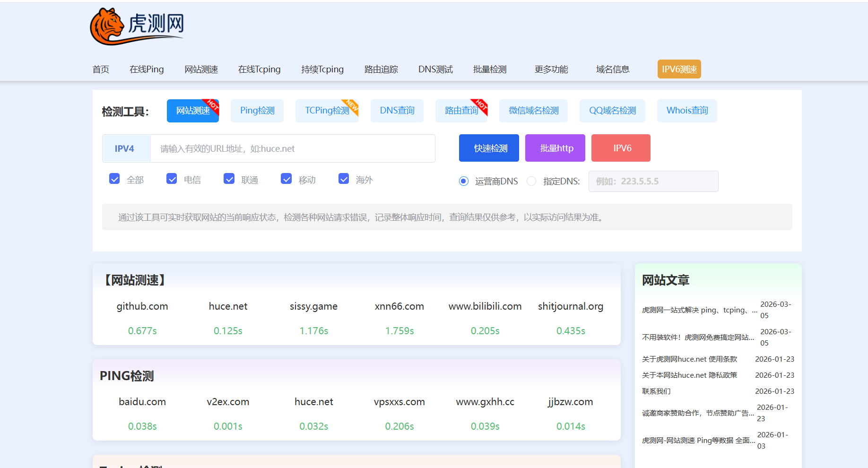The width and height of the screenshot is (868, 468).
Task: Open the Whois查询 tool
Action: (687, 111)
